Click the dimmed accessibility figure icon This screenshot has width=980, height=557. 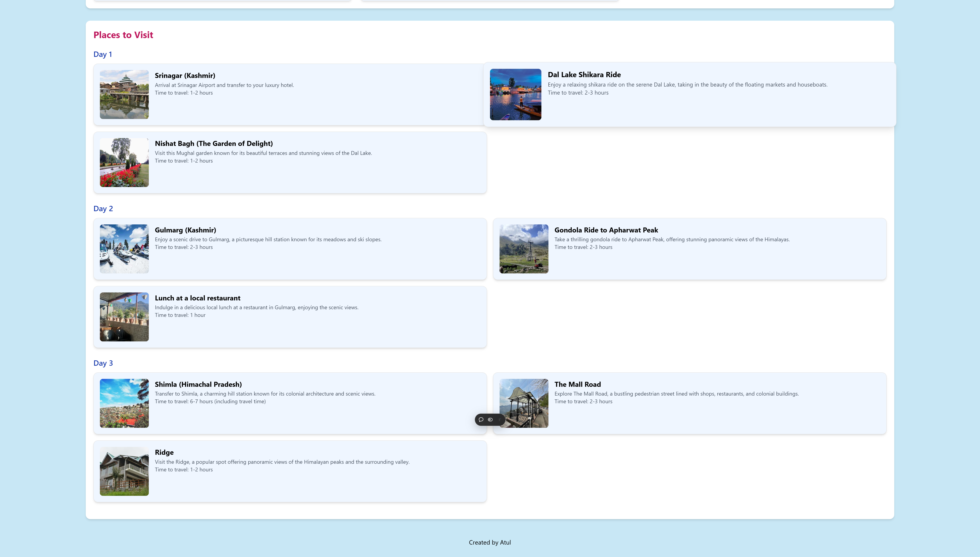(499, 420)
